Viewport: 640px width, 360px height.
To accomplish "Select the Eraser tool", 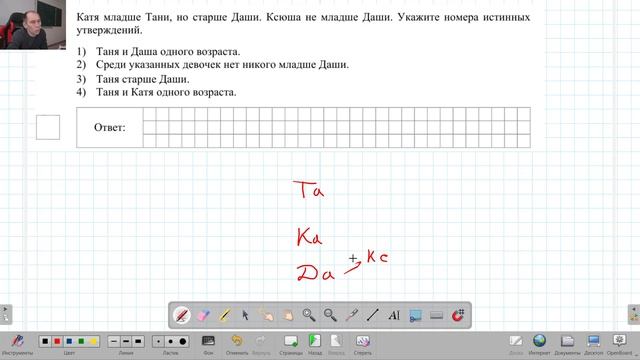I will tap(203, 315).
